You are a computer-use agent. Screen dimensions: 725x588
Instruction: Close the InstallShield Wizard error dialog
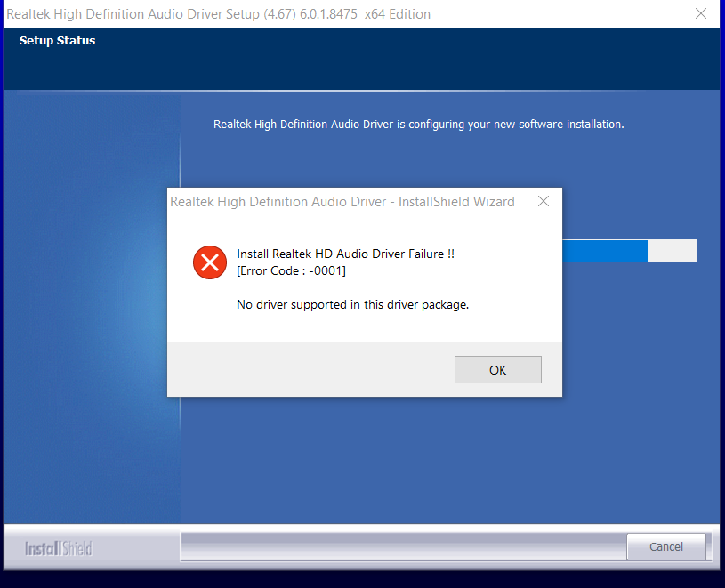click(544, 201)
